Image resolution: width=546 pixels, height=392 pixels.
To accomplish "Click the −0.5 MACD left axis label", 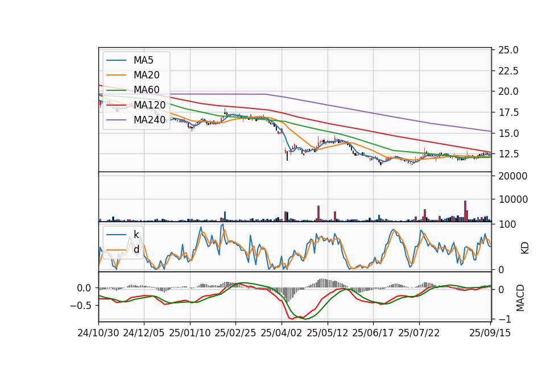I will 80,306.
